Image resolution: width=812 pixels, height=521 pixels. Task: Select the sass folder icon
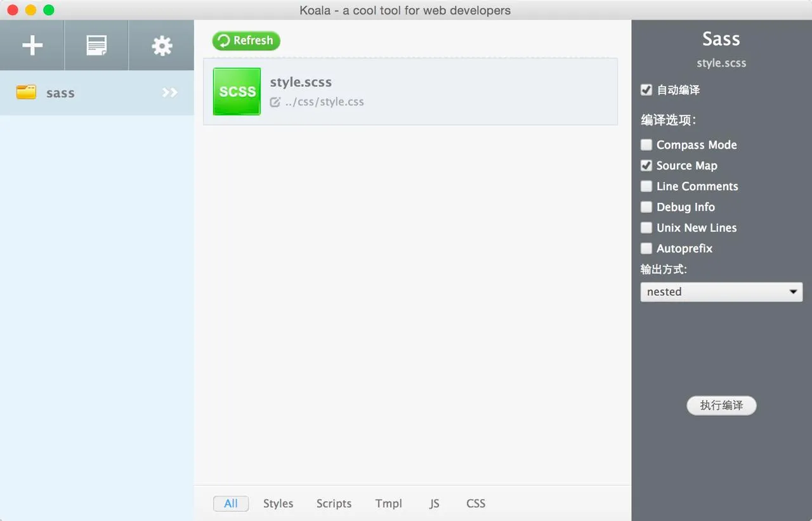click(26, 93)
